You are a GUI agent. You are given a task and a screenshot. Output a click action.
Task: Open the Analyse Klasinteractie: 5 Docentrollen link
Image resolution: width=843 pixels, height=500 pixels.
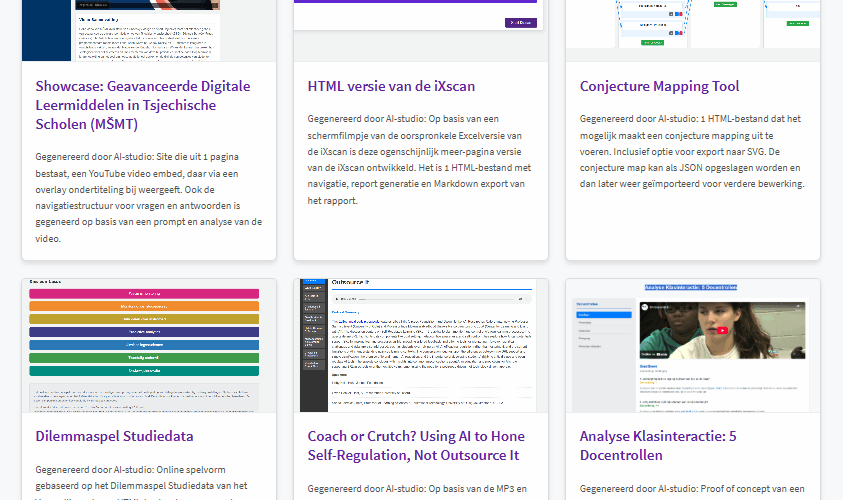[657, 445]
